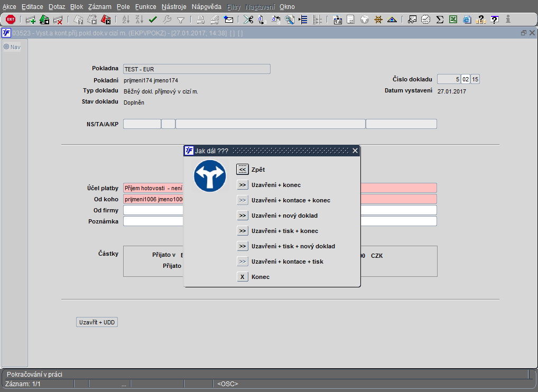Click the Zpět back button
The width and height of the screenshot is (538, 392).
click(x=242, y=170)
